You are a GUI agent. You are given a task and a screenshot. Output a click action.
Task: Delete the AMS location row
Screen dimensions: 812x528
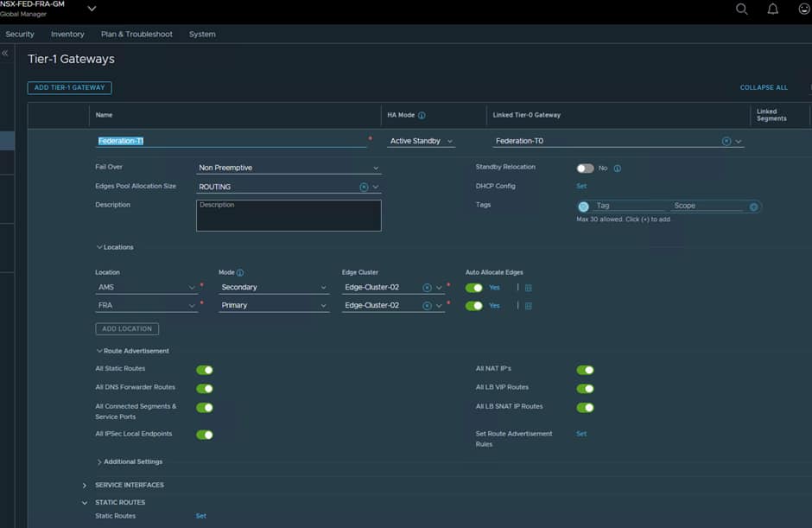(528, 288)
